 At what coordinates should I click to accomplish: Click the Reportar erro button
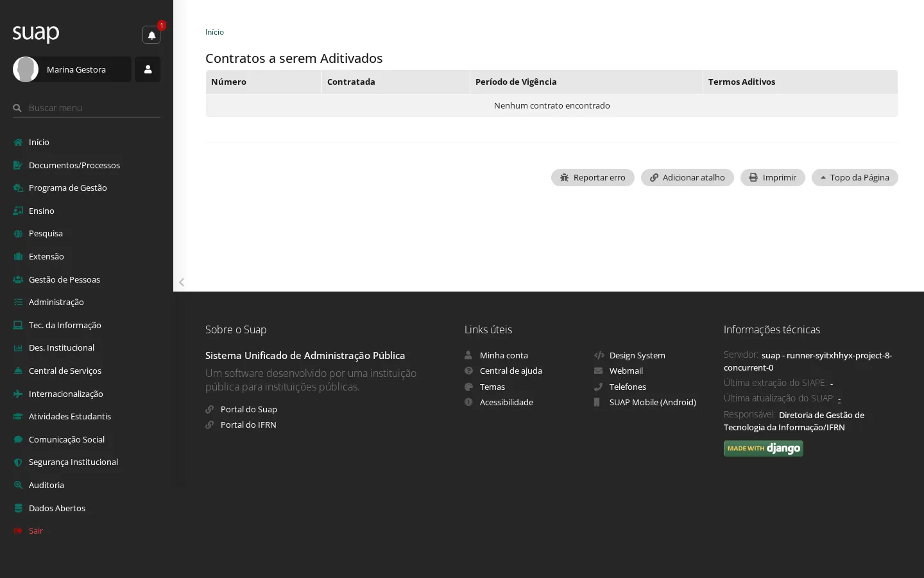click(593, 177)
